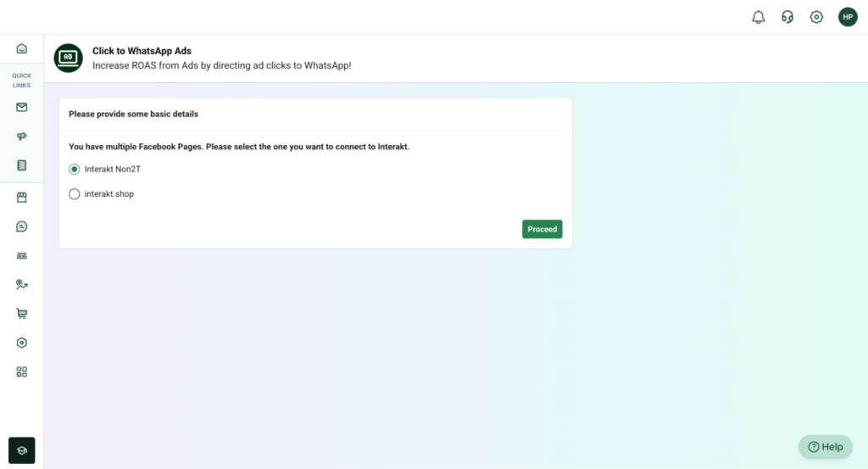Open the chat bubble icon in sidebar

click(21, 226)
